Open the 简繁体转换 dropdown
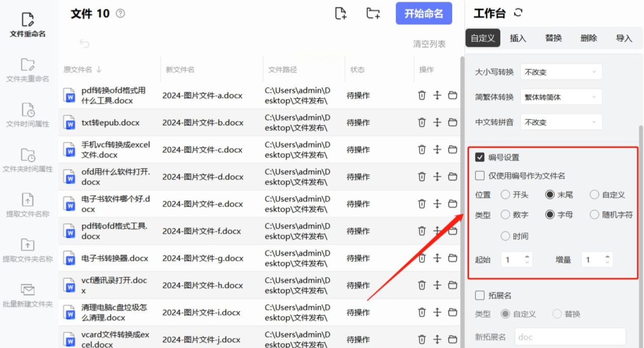 (561, 97)
